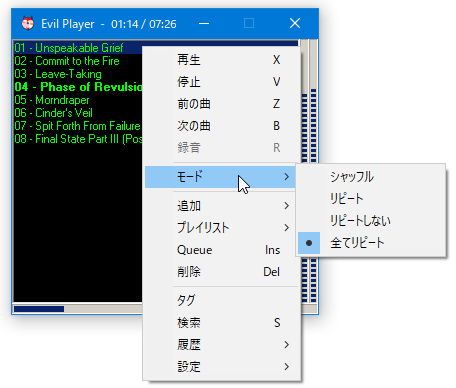Close the Evil Player window
Screen dimensions: 456x388
[x=295, y=24]
